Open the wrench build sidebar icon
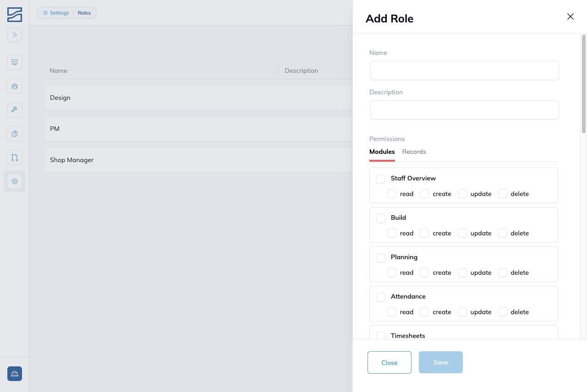 pyautogui.click(x=15, y=110)
